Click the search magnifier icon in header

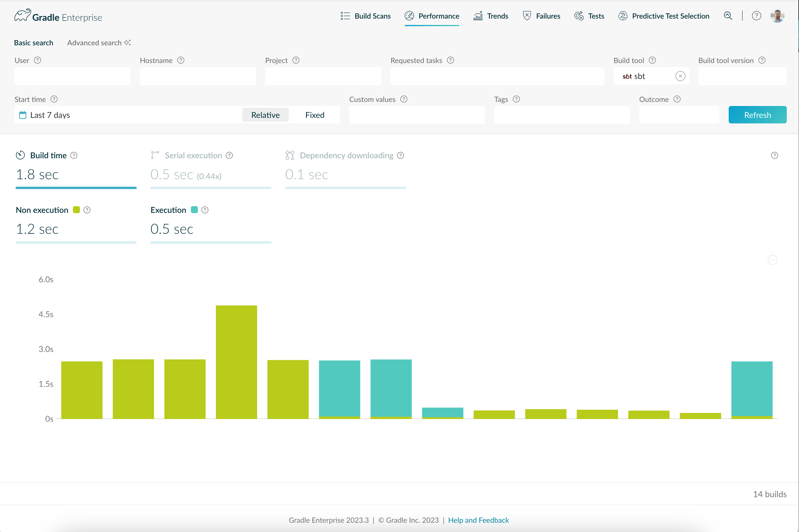point(728,16)
